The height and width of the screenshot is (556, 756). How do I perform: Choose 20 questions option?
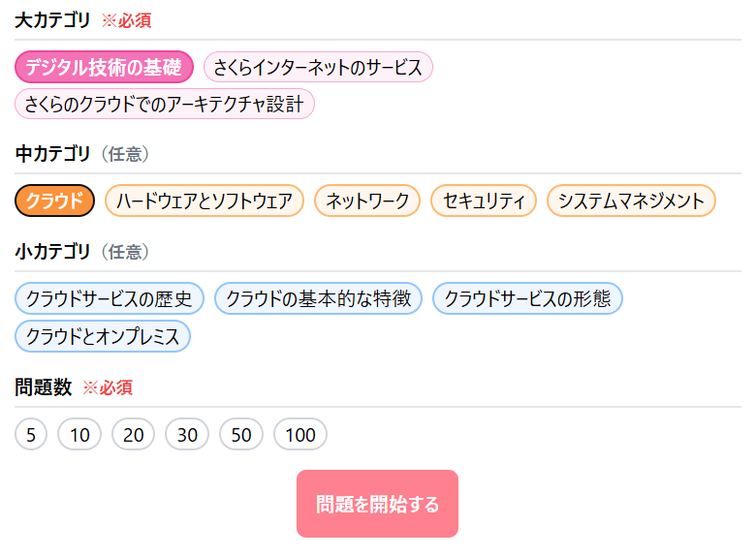[x=134, y=434]
